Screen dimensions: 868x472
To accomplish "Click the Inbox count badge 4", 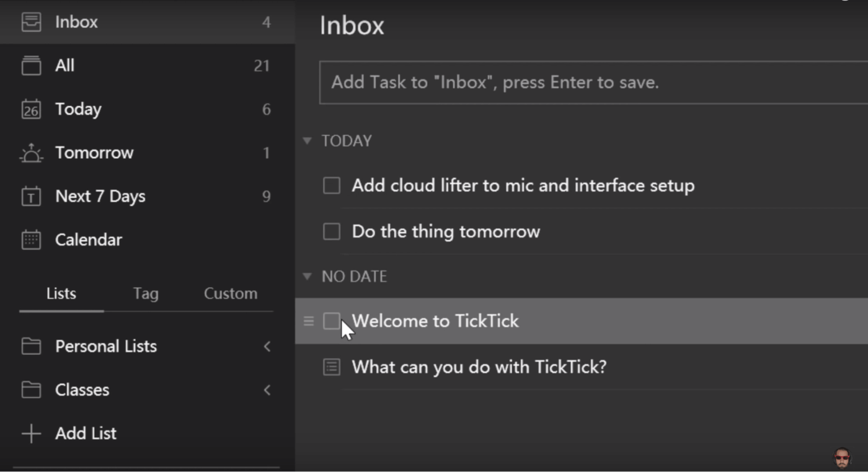I will click(x=266, y=22).
